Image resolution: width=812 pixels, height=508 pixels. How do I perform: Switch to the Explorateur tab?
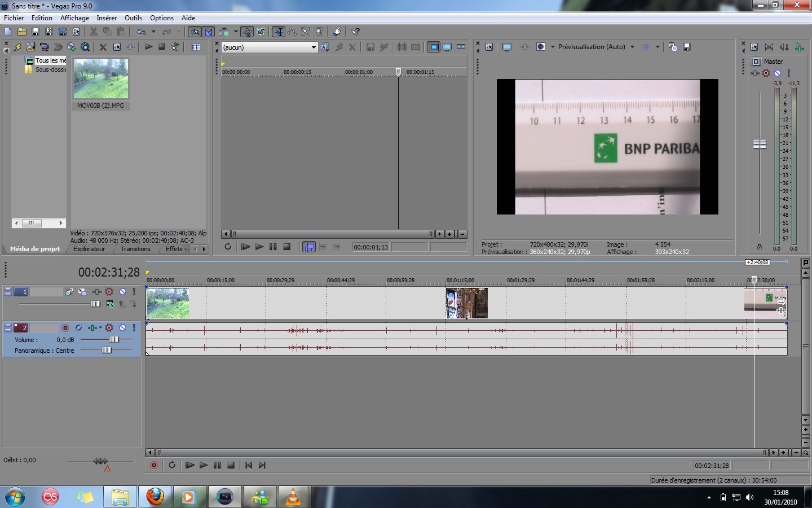pos(89,249)
